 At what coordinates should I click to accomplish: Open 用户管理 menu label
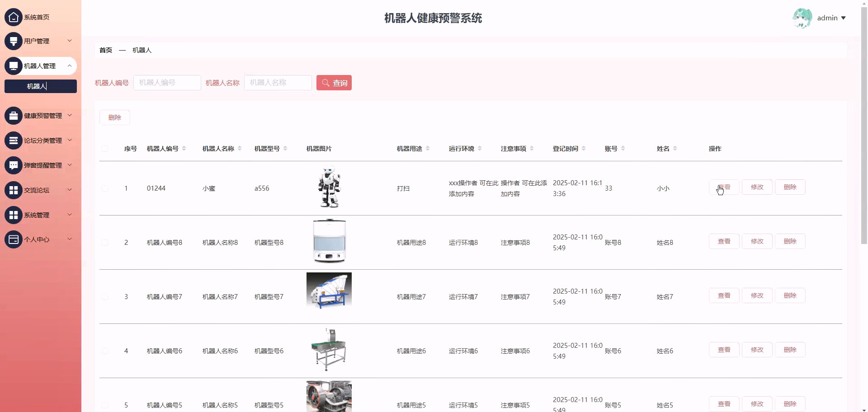click(37, 41)
